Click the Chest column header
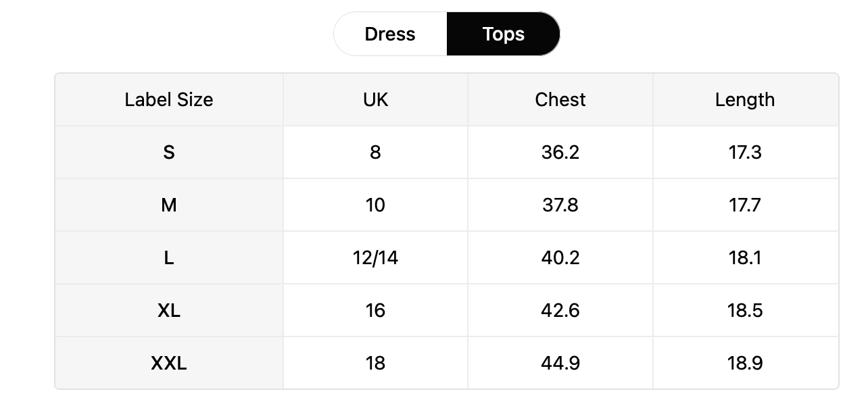Image resolution: width=868 pixels, height=400 pixels. [x=560, y=99]
